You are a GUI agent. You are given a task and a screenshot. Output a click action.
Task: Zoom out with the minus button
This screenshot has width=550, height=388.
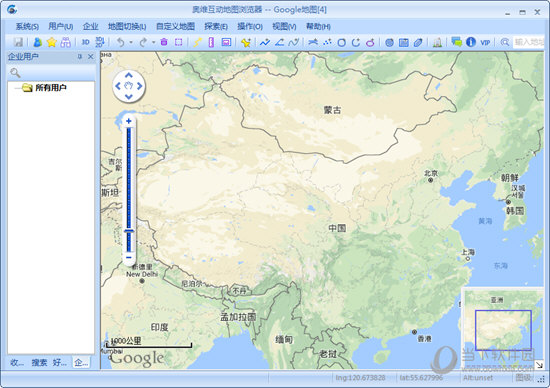129,257
